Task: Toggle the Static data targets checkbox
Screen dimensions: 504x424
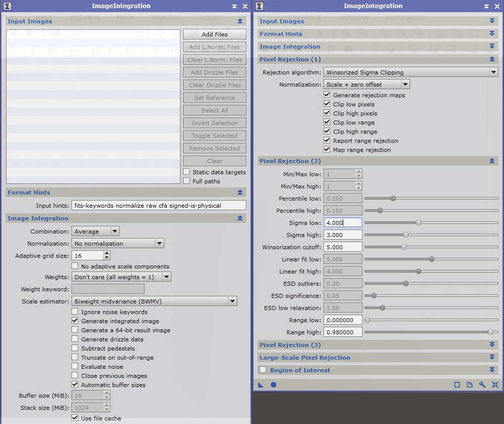Action: [x=187, y=172]
